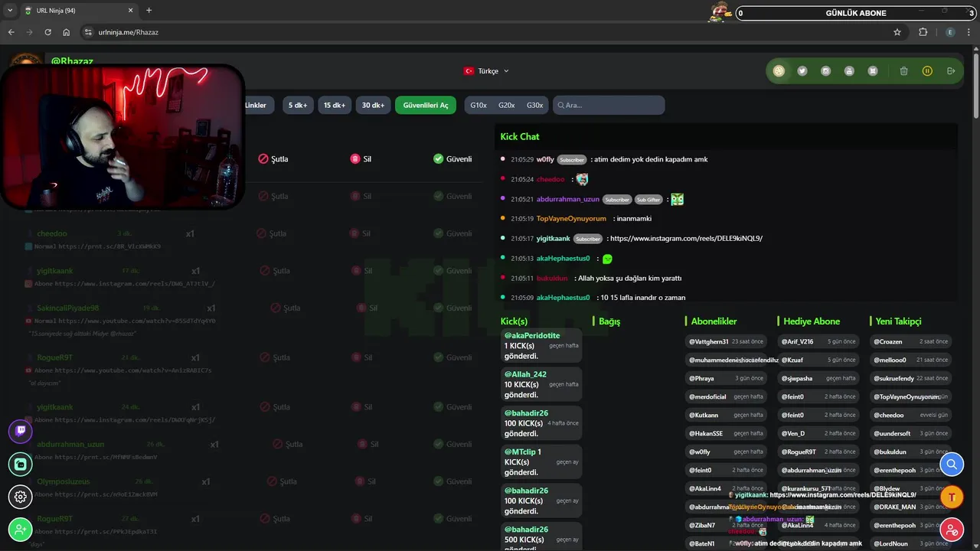Image resolution: width=980 pixels, height=551 pixels.
Task: Open a new browser tab
Action: (149, 11)
